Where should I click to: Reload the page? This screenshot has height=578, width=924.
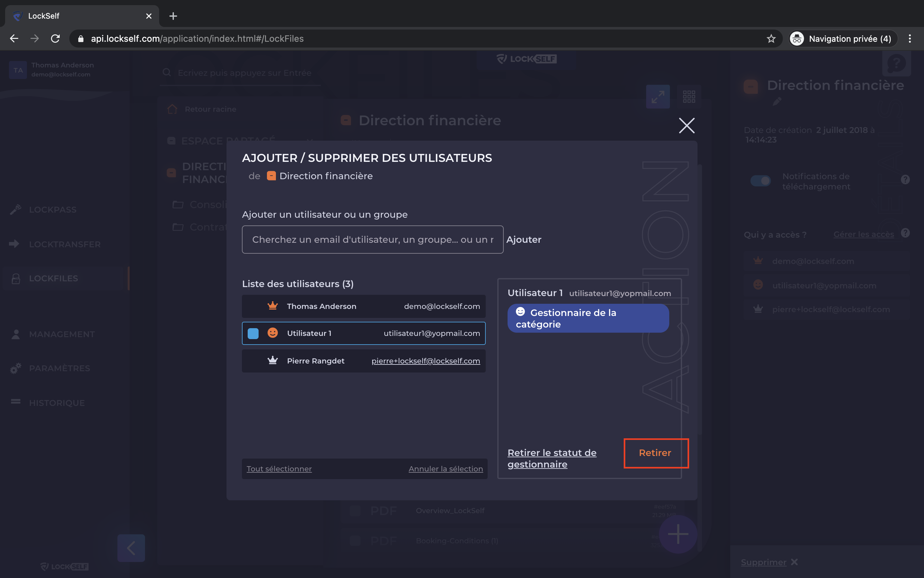(56, 39)
